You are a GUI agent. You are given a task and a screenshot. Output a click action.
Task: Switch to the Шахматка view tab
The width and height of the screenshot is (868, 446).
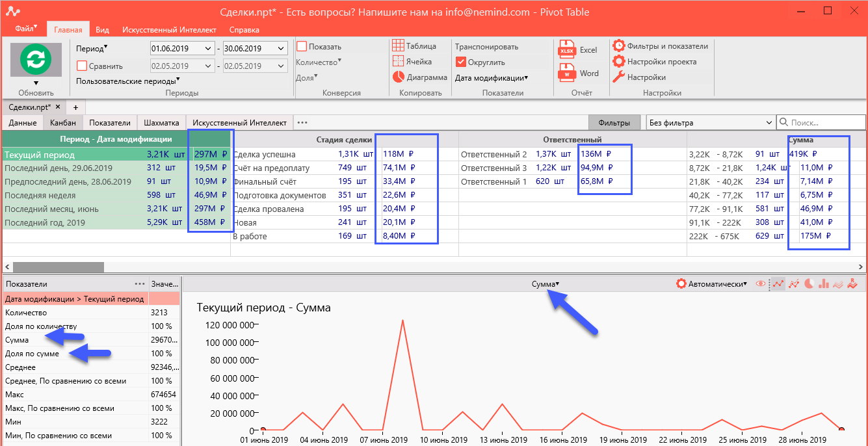pos(161,122)
